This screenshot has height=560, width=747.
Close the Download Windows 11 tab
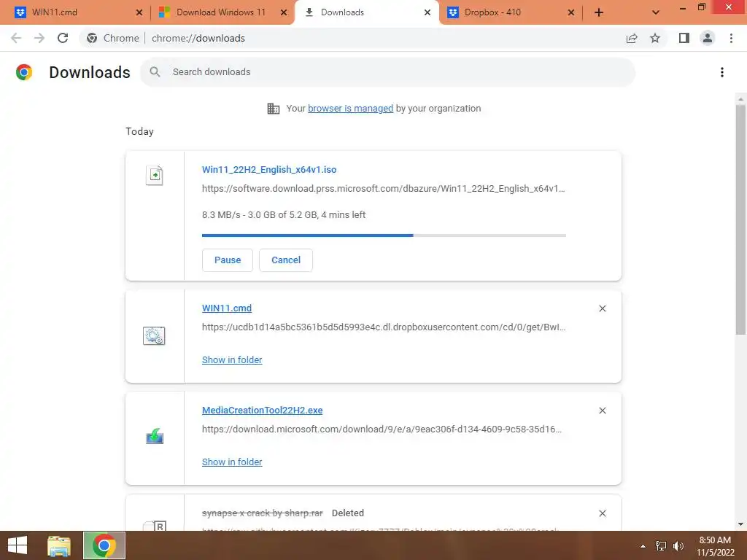284,12
